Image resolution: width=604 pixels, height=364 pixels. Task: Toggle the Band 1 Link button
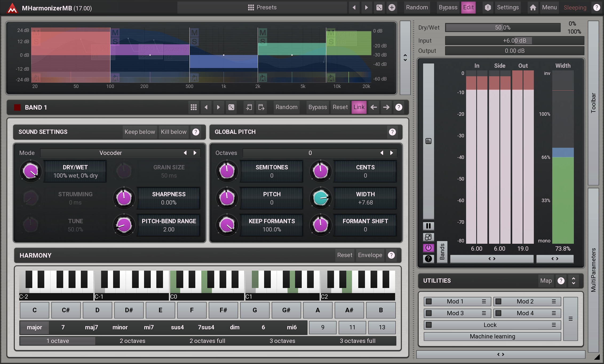point(359,107)
